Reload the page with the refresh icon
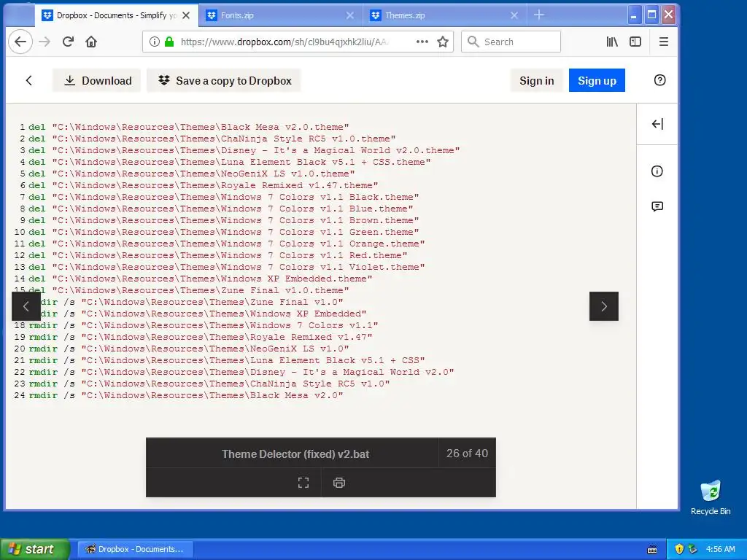This screenshot has height=560, width=747. coord(68,42)
